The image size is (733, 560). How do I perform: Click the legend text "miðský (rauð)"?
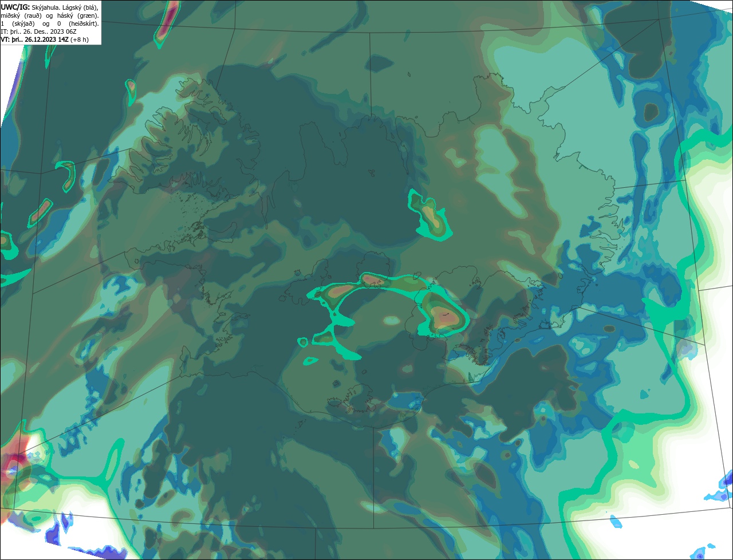point(21,16)
